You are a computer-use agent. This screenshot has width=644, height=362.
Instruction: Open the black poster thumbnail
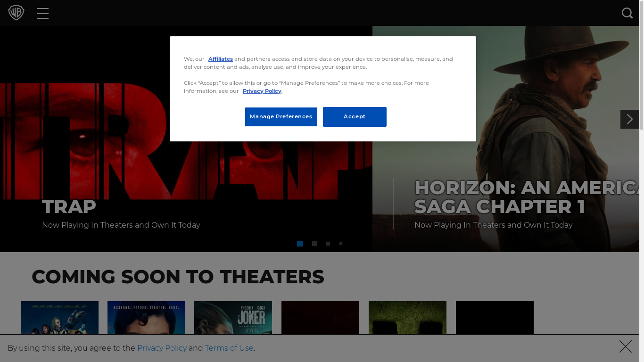(x=495, y=318)
